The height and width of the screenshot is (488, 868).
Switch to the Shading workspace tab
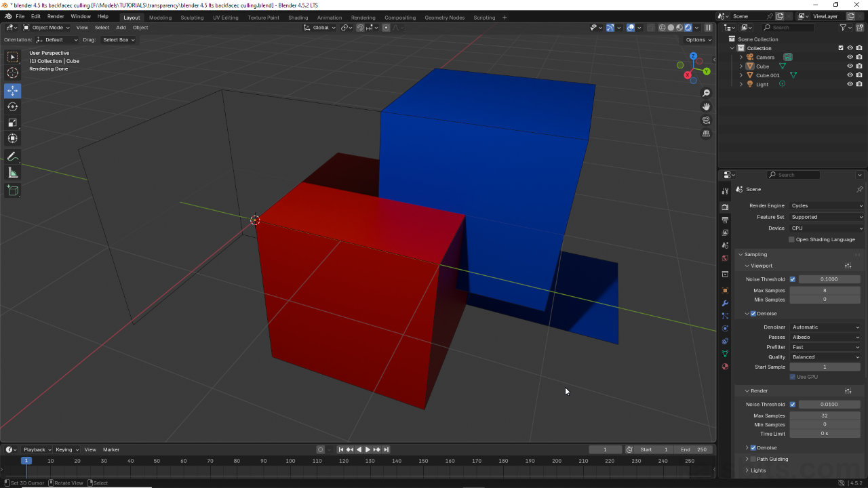pyautogui.click(x=298, y=18)
